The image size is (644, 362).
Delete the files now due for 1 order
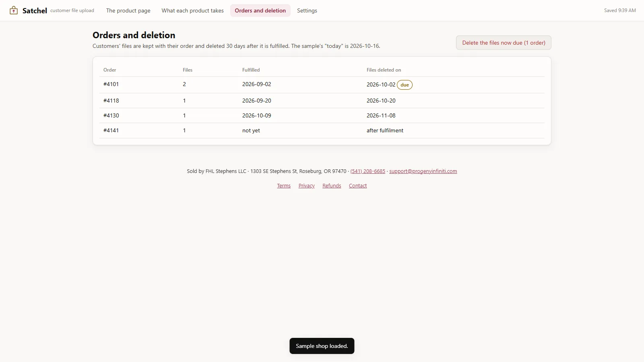(x=504, y=43)
